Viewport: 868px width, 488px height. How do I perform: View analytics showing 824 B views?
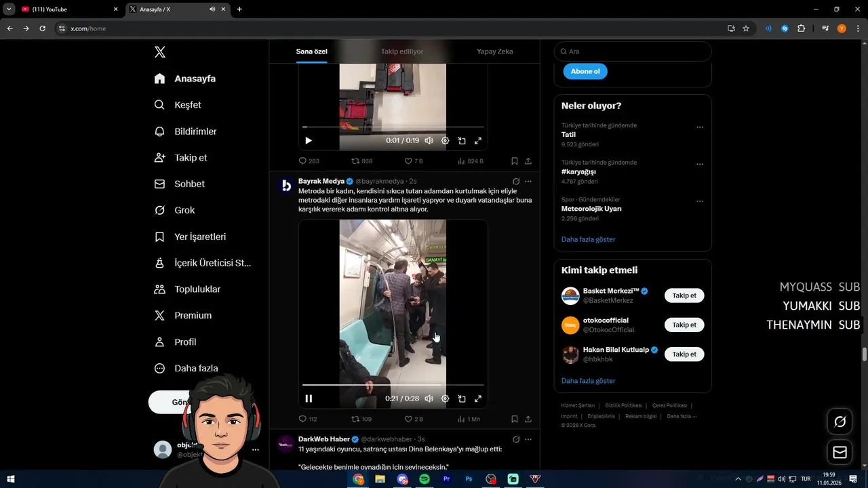tap(471, 161)
